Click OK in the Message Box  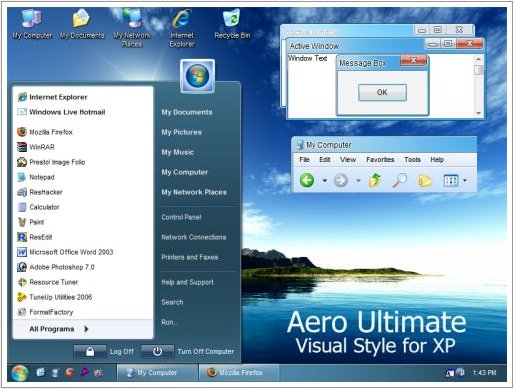pyautogui.click(x=382, y=92)
